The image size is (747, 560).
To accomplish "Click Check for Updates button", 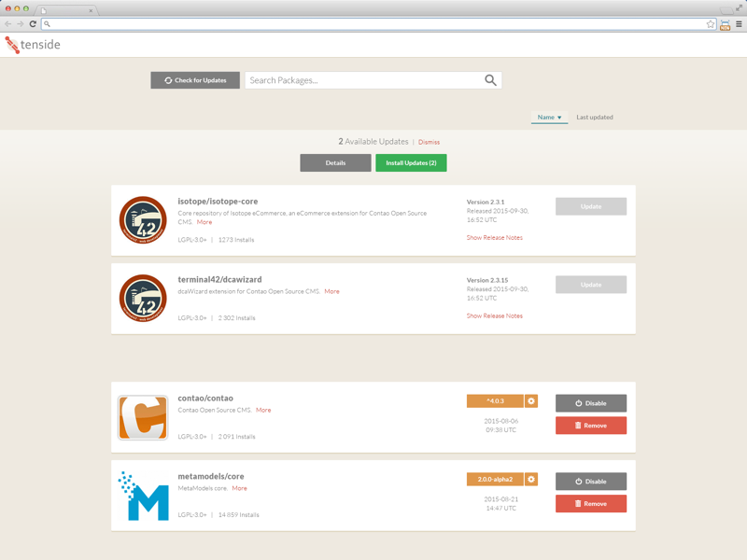I will pyautogui.click(x=195, y=80).
